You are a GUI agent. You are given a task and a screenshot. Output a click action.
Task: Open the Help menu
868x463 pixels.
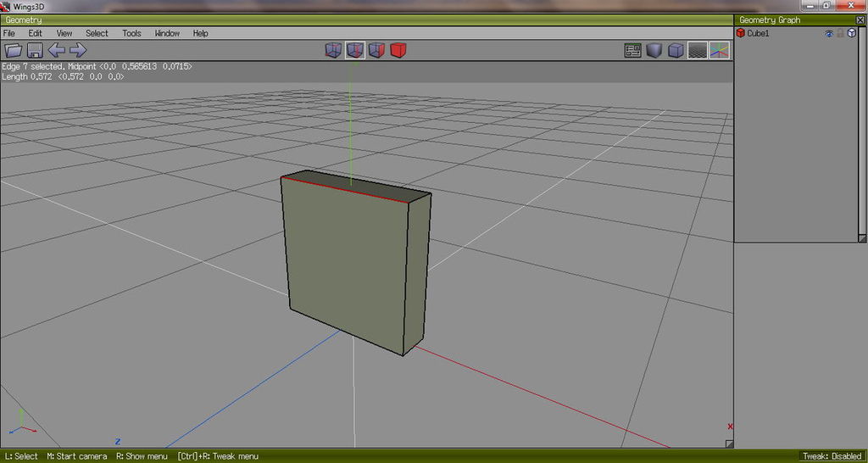(200, 33)
